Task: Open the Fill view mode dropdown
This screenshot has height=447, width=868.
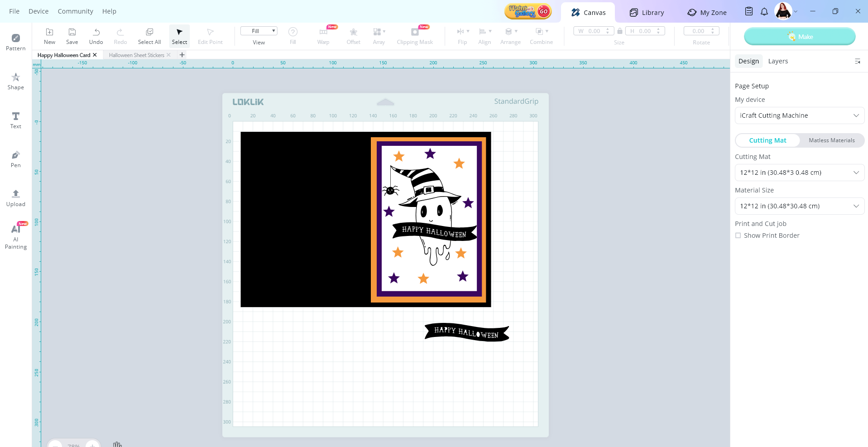Action: click(x=259, y=31)
